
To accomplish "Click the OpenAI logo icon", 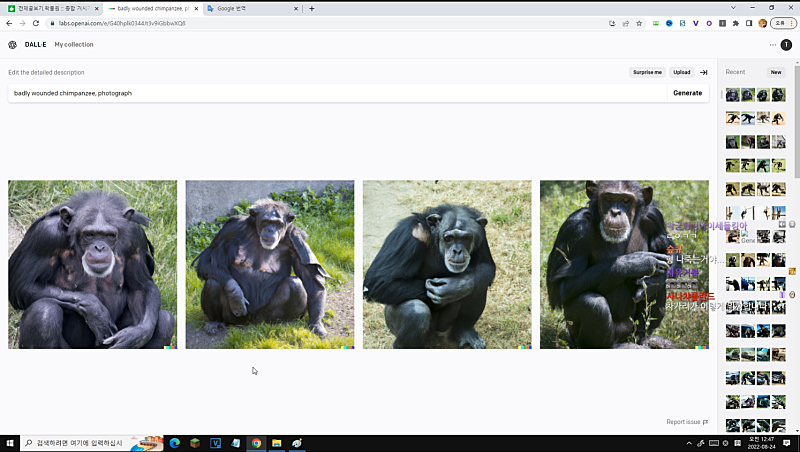I will [x=12, y=45].
